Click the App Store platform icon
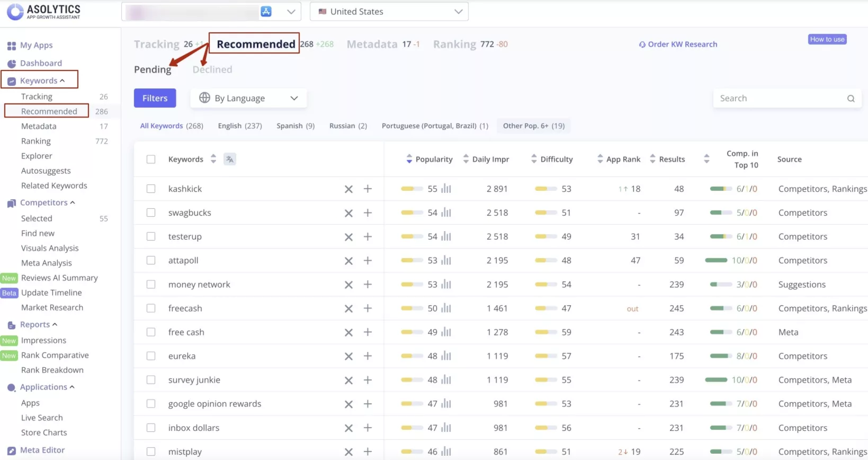 point(266,12)
